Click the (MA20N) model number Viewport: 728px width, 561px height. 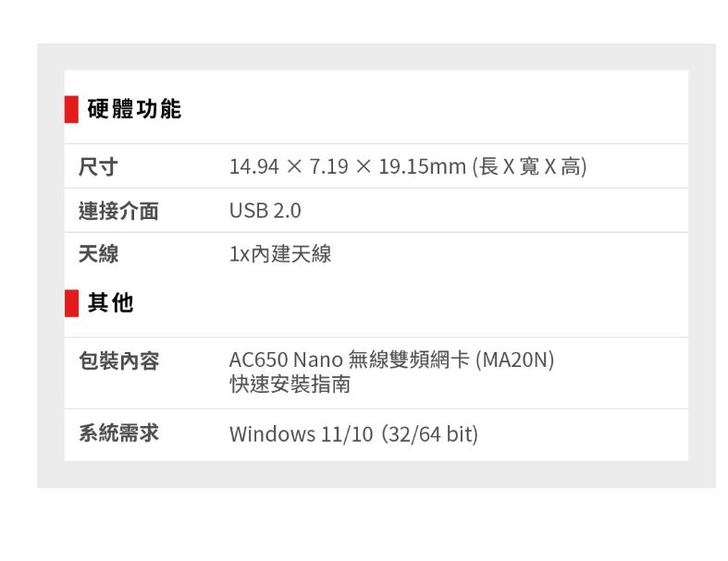tap(514, 360)
